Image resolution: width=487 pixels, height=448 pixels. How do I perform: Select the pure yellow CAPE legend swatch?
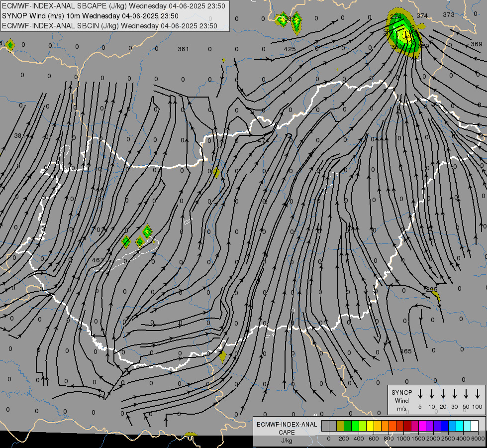tap(370, 426)
